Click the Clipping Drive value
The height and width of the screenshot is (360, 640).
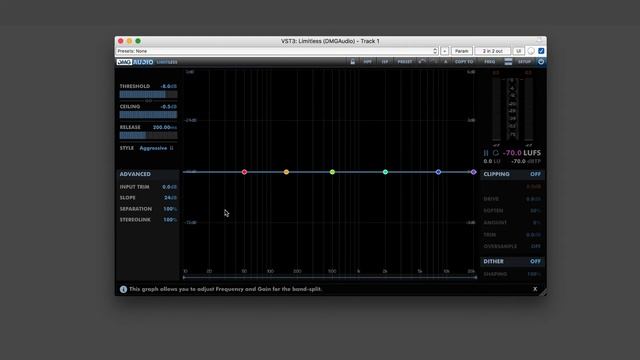click(533, 199)
